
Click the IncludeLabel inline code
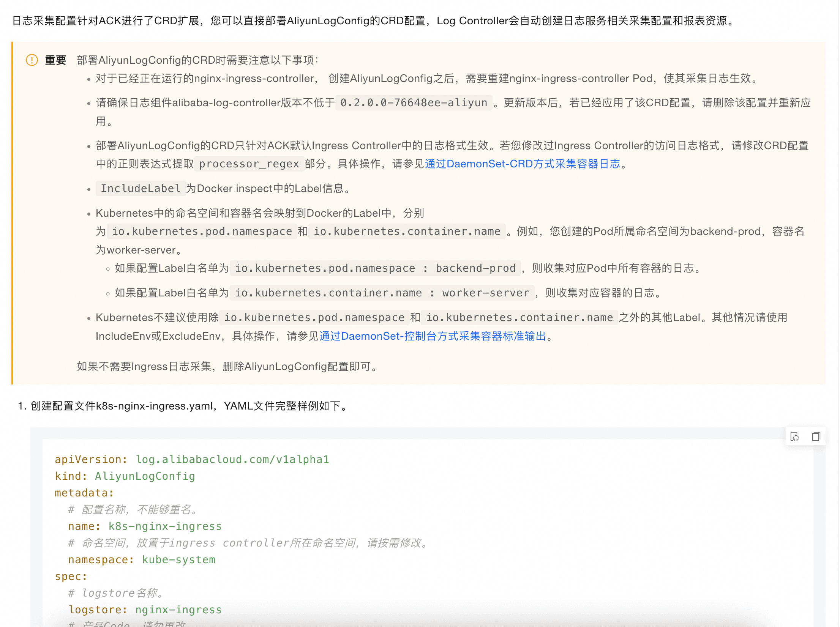141,189
